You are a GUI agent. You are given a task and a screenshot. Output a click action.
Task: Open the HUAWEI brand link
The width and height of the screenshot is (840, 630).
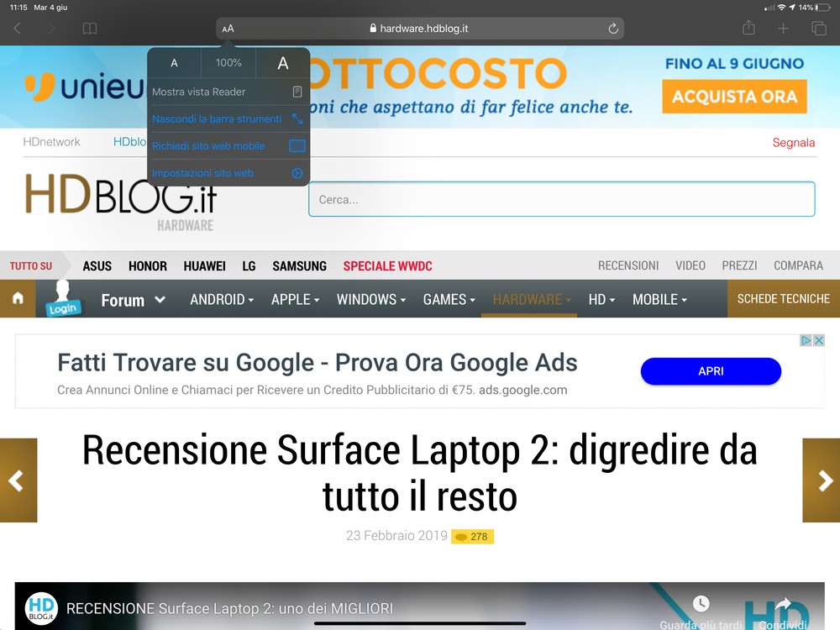tap(205, 265)
